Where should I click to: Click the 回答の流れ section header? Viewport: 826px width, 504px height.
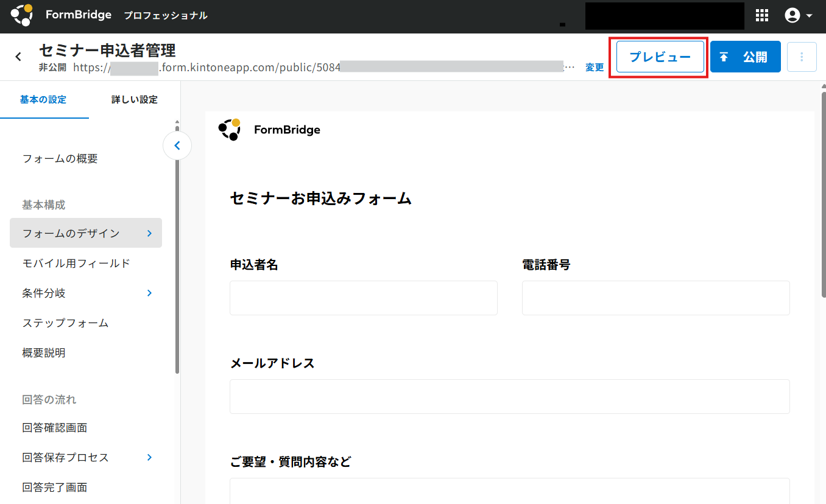coord(49,400)
